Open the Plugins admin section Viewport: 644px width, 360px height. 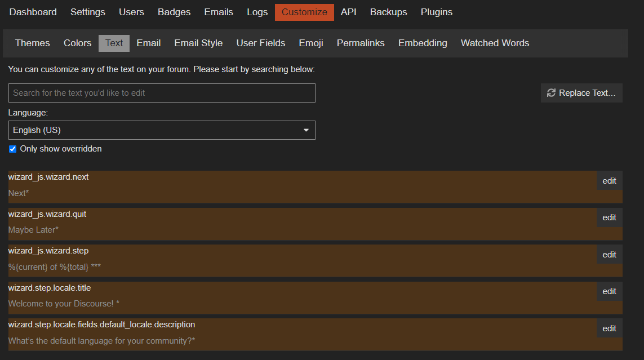[437, 12]
